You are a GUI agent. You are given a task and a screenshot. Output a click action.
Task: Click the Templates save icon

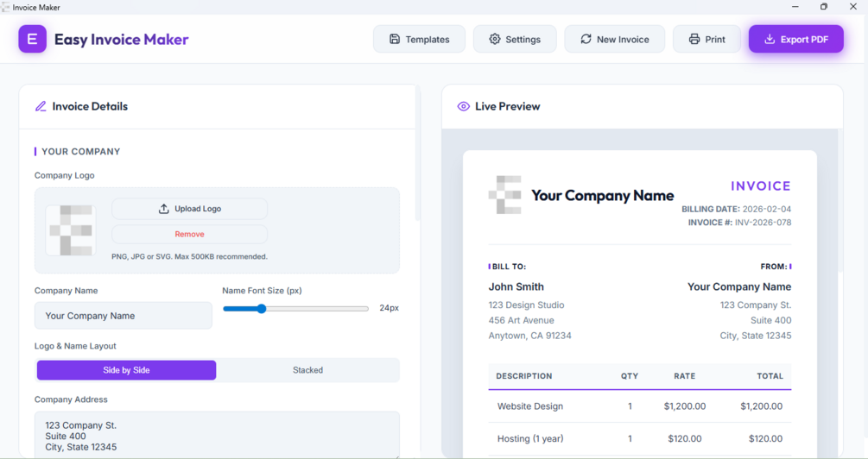[x=395, y=39]
